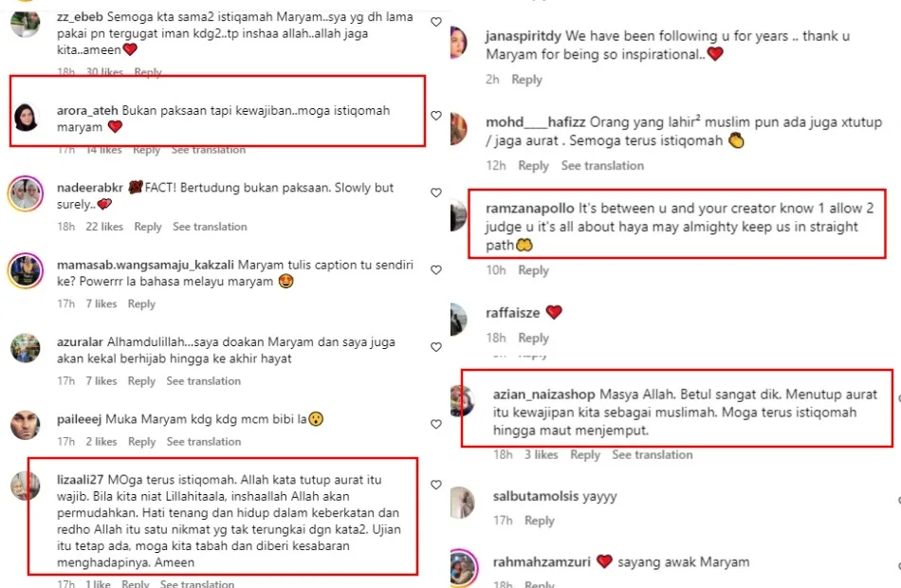
Task: Reply to ramzanapollo's comment
Action: coord(533,270)
